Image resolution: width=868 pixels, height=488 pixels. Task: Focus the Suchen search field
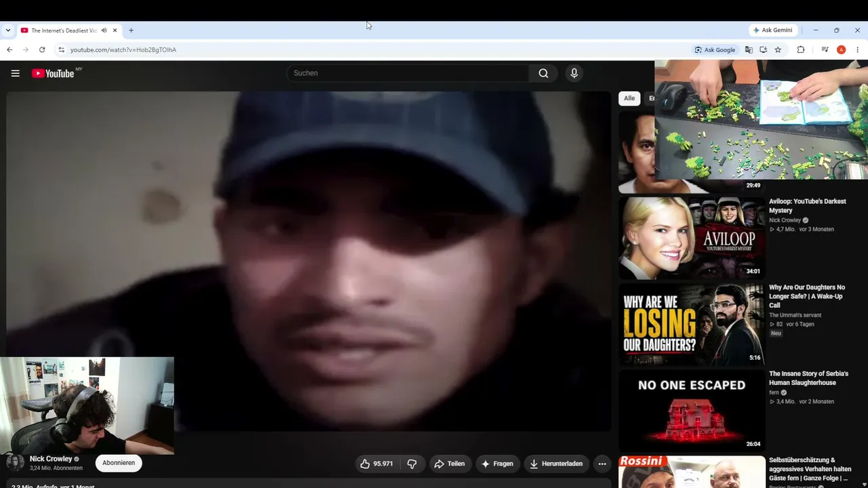[x=408, y=73]
